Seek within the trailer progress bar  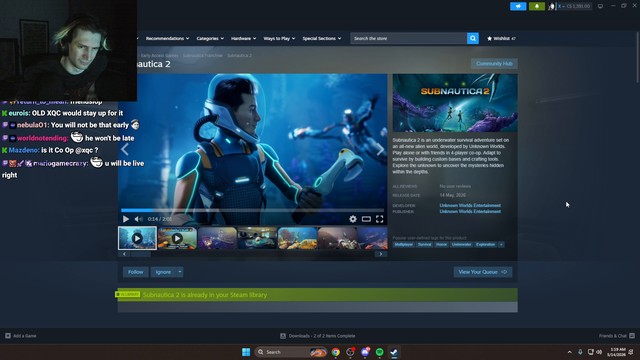pos(253,210)
